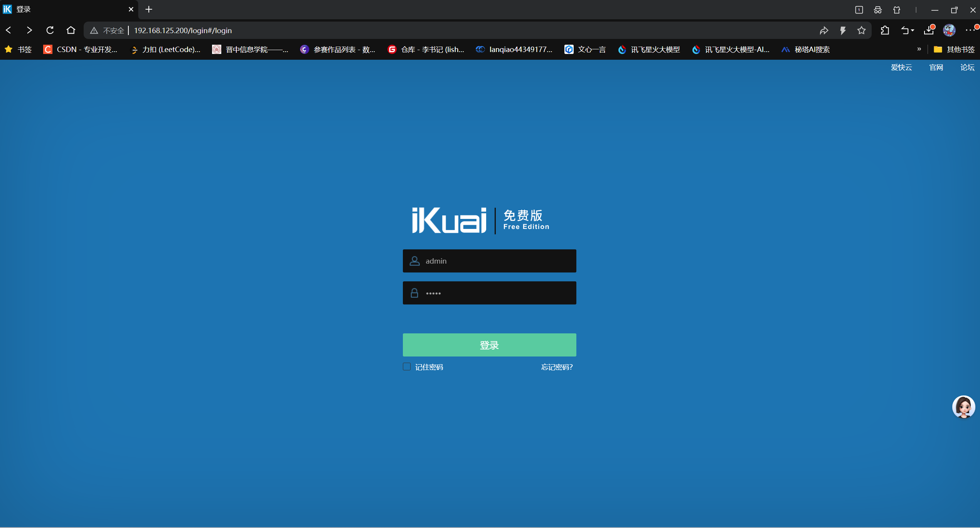Click the address bar URL 192.168.125.200
Screen dimensions: 980x528
(x=183, y=30)
